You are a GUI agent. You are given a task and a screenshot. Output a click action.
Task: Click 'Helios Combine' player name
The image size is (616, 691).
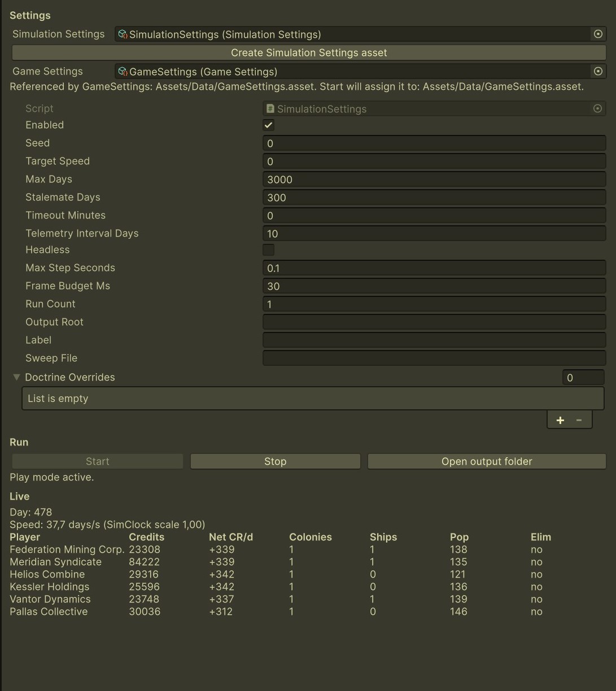pos(47,574)
